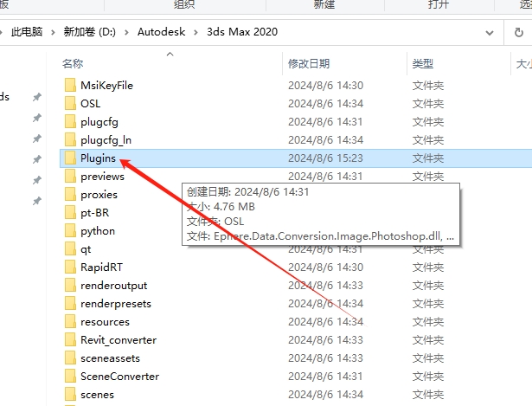532x406 pixels.
Task: Select the proxies folder name
Action: click(x=99, y=195)
